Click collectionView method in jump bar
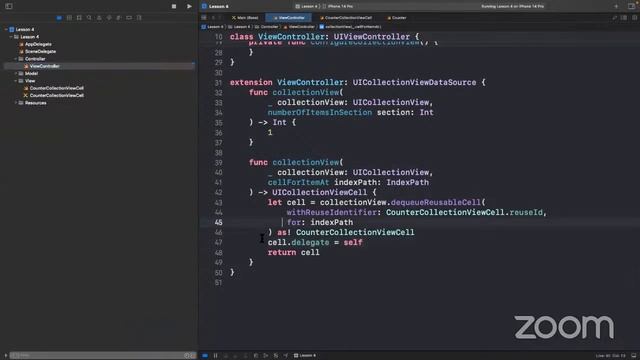Image resolution: width=640 pixels, height=360 pixels. click(350, 27)
